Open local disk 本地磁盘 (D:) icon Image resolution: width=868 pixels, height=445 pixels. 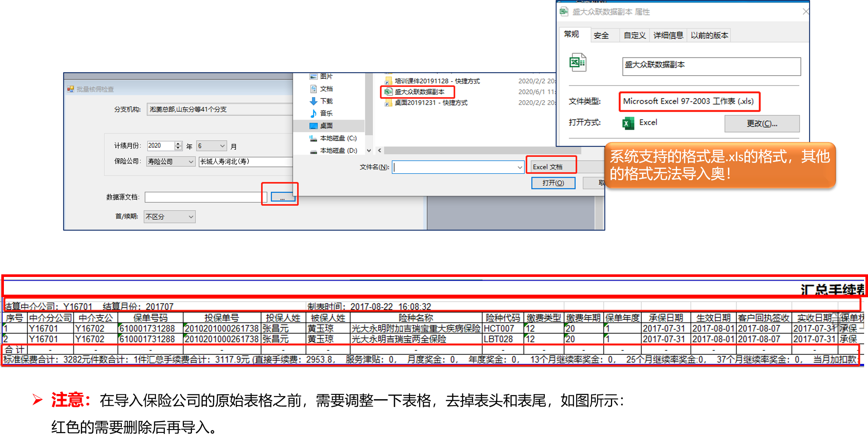[x=314, y=151]
